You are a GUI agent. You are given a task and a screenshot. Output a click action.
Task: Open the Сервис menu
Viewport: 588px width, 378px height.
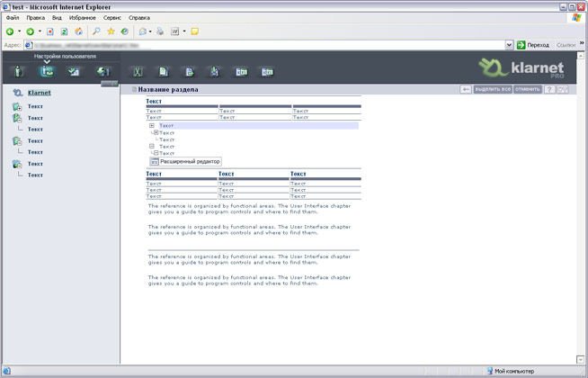tap(113, 17)
